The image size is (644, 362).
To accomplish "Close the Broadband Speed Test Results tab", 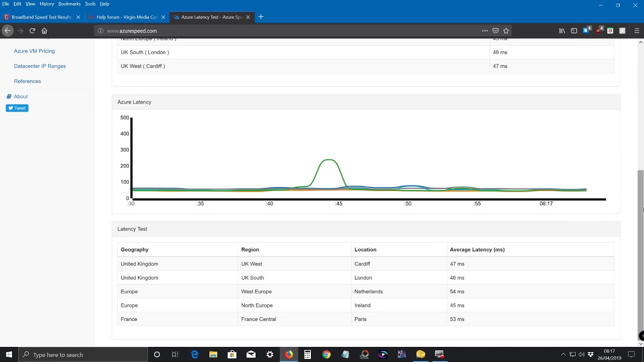I will (78, 17).
